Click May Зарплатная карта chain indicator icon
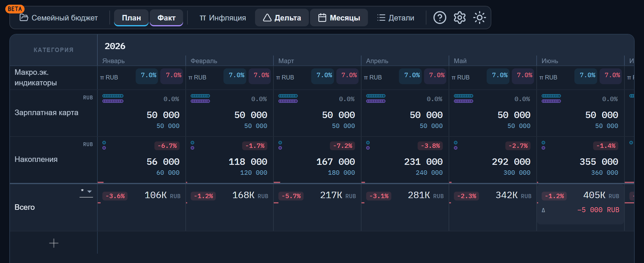The width and height of the screenshot is (644, 263). click(464, 98)
